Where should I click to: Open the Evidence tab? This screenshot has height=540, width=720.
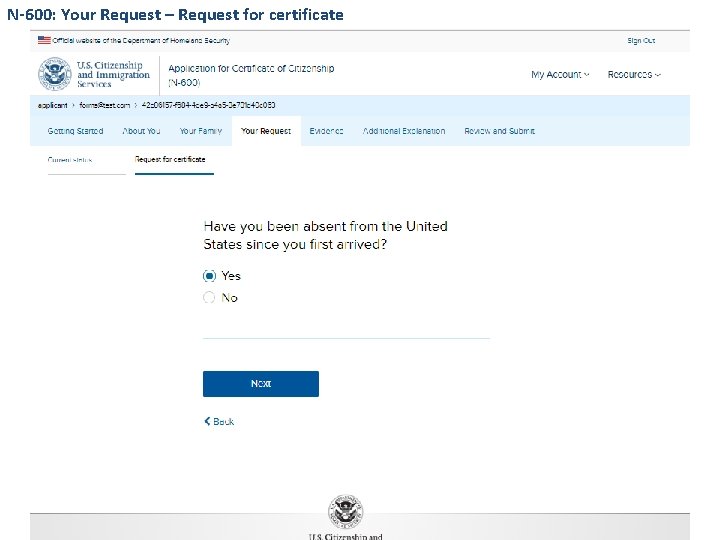326,131
